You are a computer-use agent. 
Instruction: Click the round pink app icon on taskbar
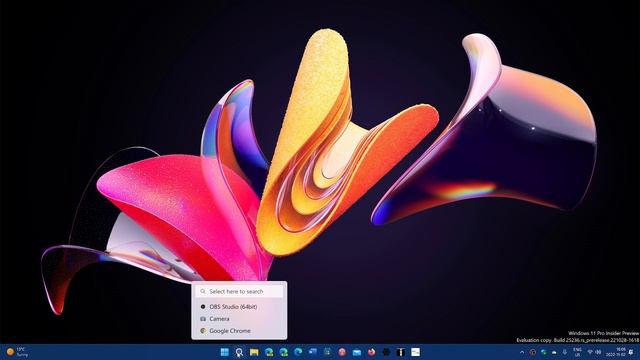(x=342, y=352)
